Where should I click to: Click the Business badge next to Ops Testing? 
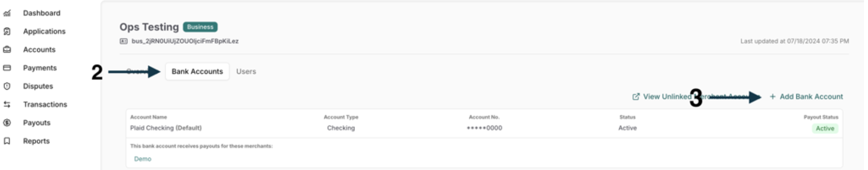200,27
